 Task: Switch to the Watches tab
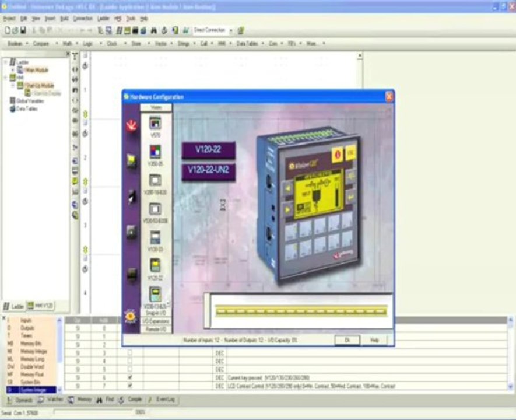coord(50,400)
